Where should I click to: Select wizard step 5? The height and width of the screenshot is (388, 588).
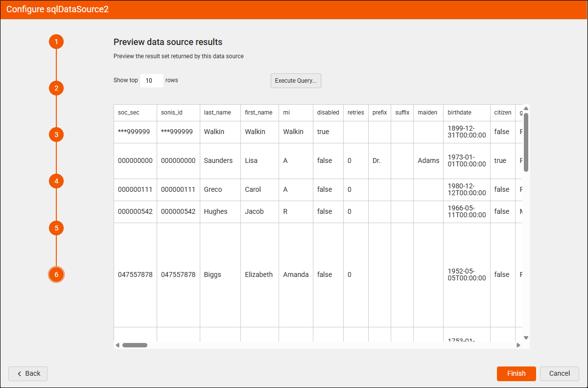56,228
